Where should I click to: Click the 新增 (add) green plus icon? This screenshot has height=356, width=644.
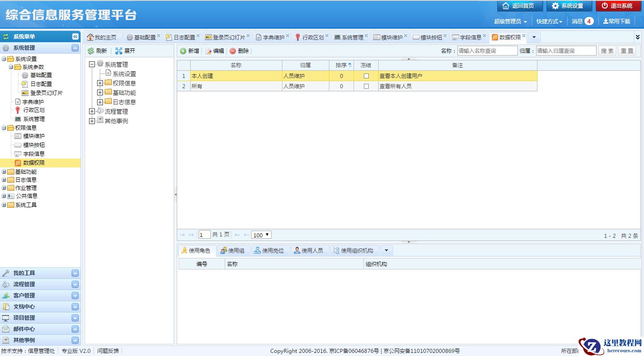click(x=183, y=51)
